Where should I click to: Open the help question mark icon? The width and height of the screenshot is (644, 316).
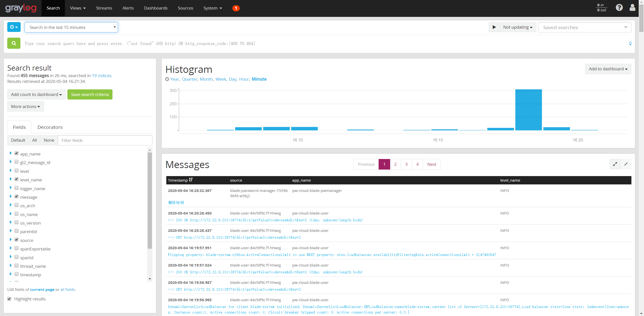pyautogui.click(x=619, y=8)
